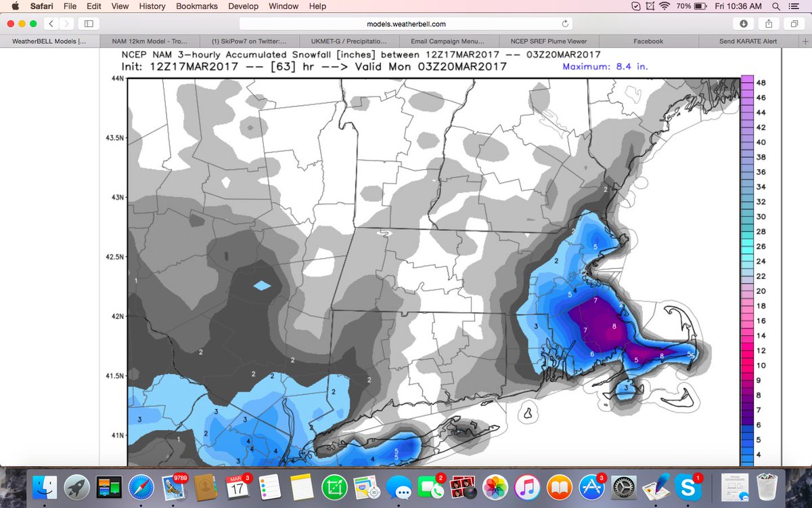Open Safari's Downloads icon in the toolbar
The width and height of the screenshot is (812, 508).
[744, 22]
